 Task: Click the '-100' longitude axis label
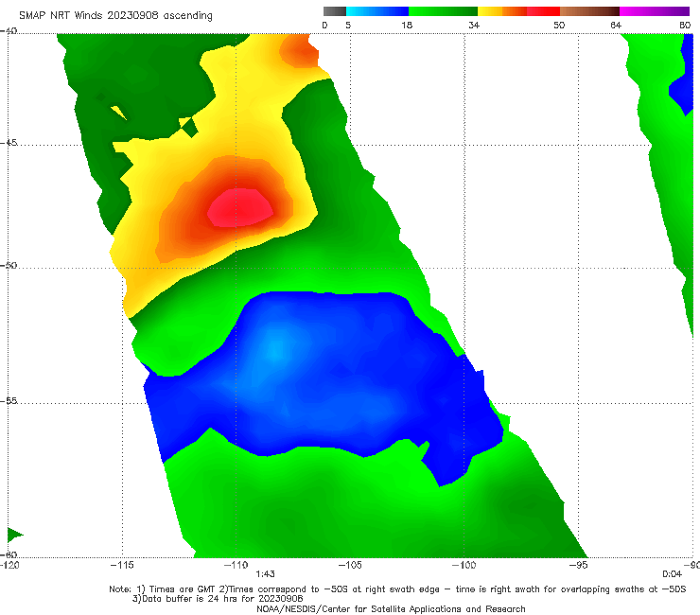[x=464, y=565]
